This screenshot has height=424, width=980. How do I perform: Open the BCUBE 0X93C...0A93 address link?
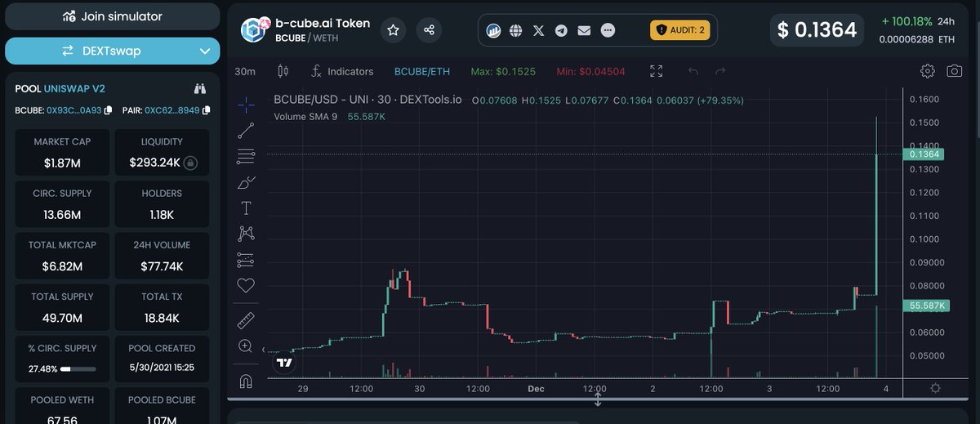(74, 109)
